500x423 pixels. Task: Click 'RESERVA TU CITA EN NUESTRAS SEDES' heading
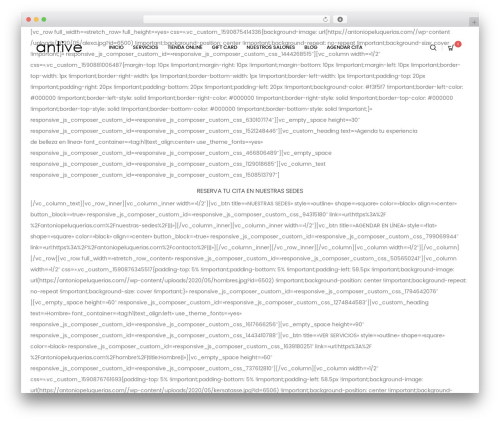pyautogui.click(x=250, y=191)
